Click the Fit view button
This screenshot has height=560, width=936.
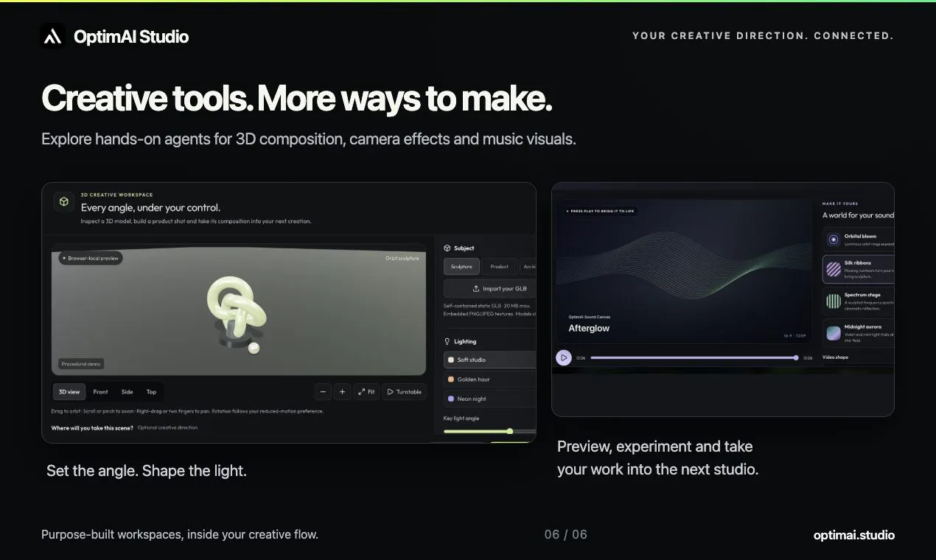[366, 392]
